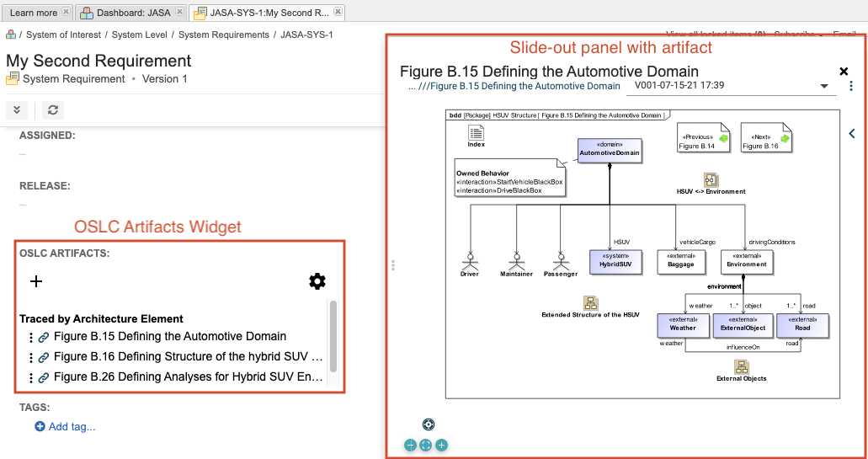This screenshot has width=868, height=459.
Task: Switch to the Learn more tab
Action: [35, 13]
